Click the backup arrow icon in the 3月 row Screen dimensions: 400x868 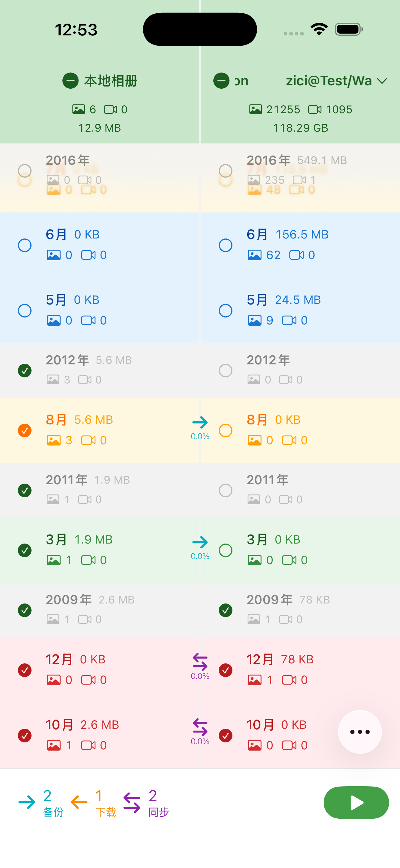(x=200, y=542)
